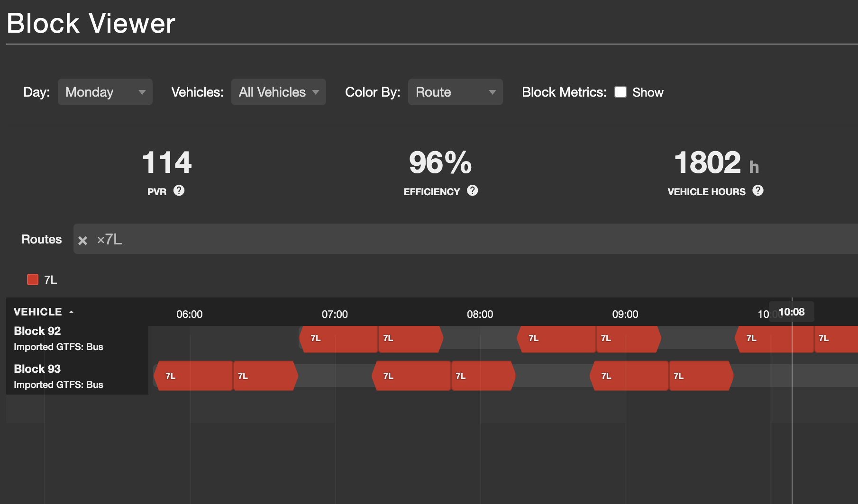858x504 pixels.
Task: Click the PVR help question mark icon
Action: [x=179, y=190]
